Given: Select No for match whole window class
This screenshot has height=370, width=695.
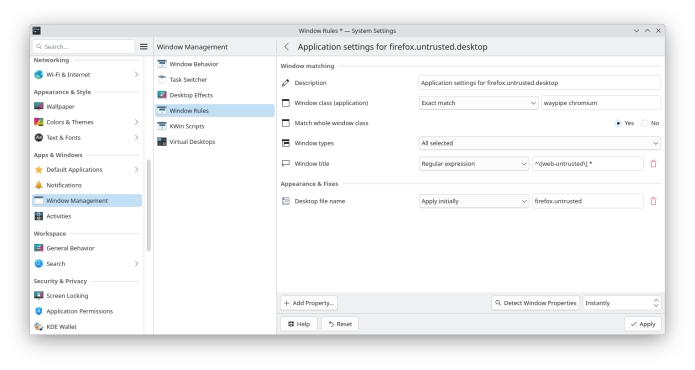Looking at the screenshot, I should [645, 123].
